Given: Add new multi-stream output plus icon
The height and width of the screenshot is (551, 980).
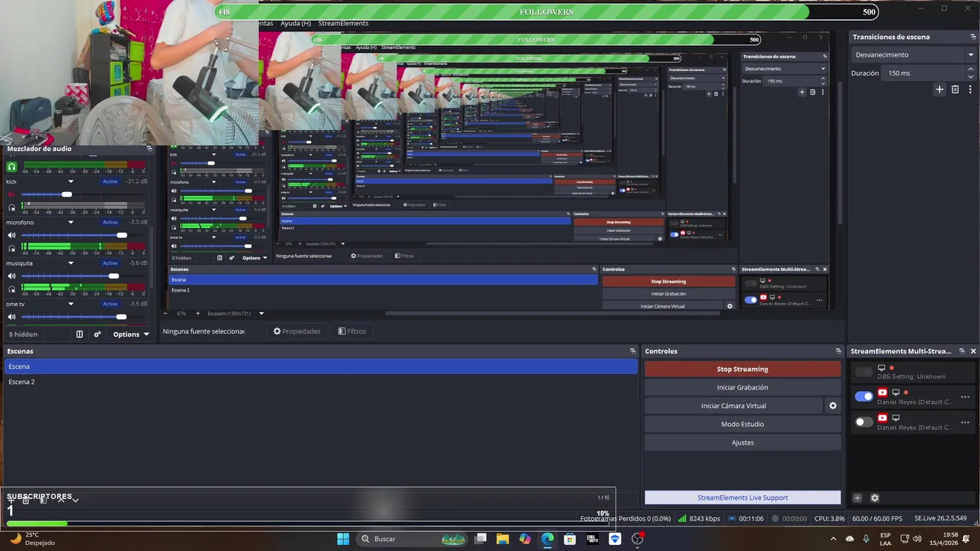Looking at the screenshot, I should (857, 498).
